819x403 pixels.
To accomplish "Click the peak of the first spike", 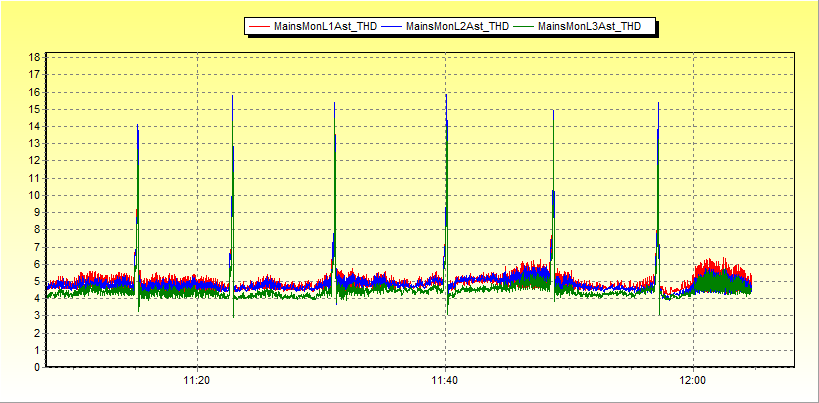I will pyautogui.click(x=137, y=128).
